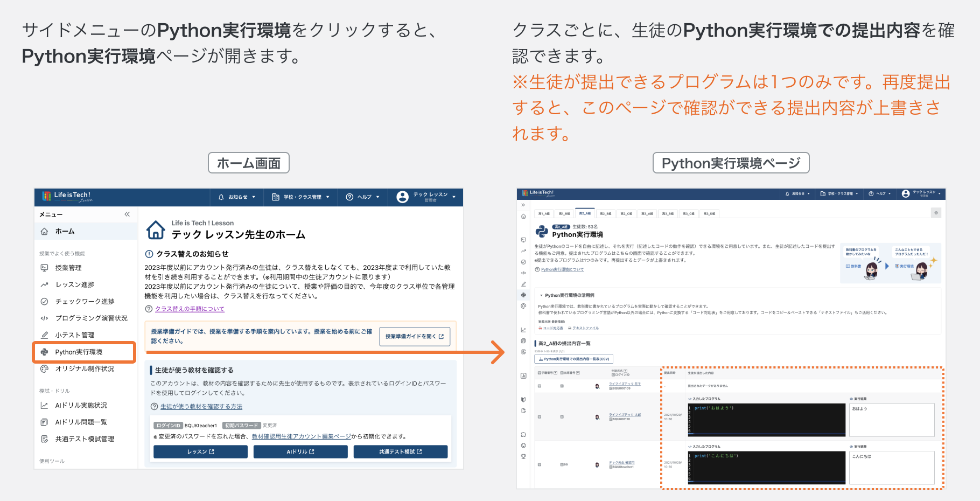Screen dimensions: 980x501
Task: Open the お知らせ dropdown on the Python page header
Action: tap(797, 193)
